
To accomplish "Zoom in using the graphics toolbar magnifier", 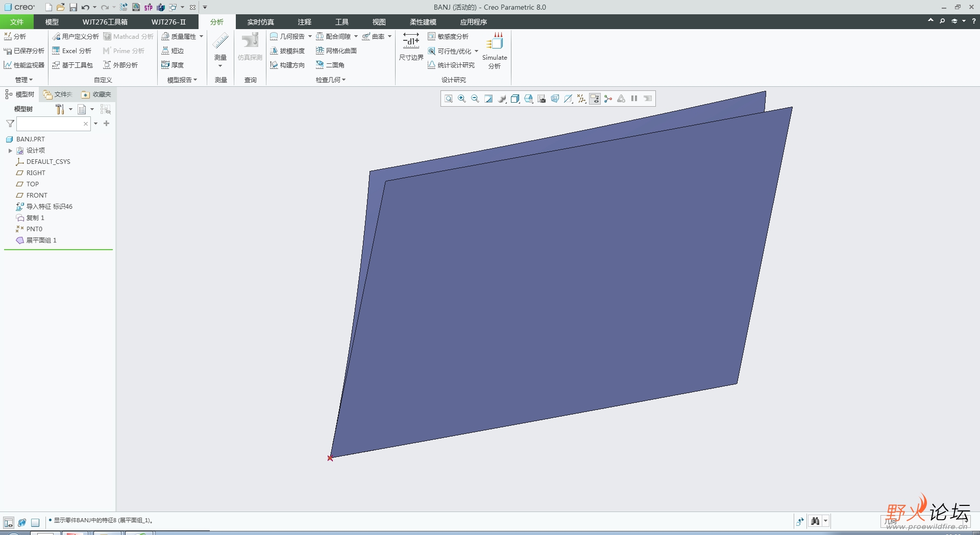I will coord(461,99).
